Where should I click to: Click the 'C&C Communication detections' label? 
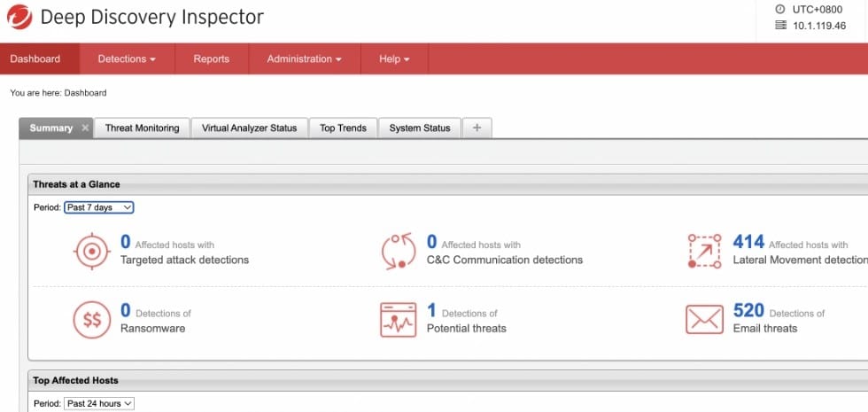pos(505,260)
